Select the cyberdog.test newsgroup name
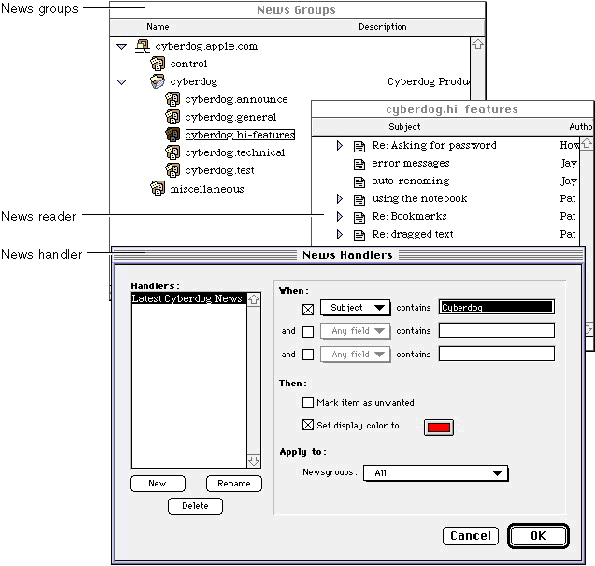Image resolution: width=595 pixels, height=566 pixels. 220,170
